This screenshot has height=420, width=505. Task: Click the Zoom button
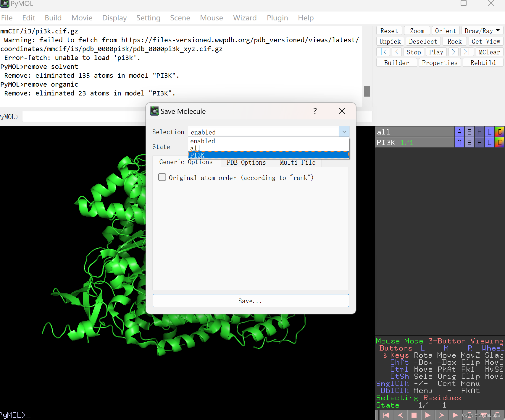click(x=417, y=31)
